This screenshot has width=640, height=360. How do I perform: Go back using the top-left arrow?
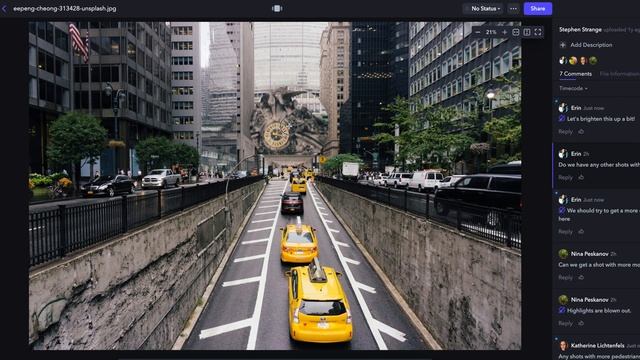pyautogui.click(x=4, y=9)
